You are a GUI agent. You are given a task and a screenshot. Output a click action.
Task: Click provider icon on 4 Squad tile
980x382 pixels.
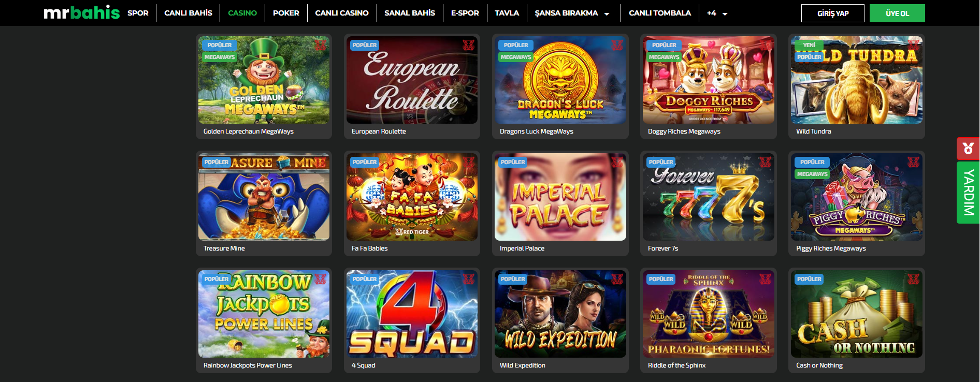pos(468,279)
